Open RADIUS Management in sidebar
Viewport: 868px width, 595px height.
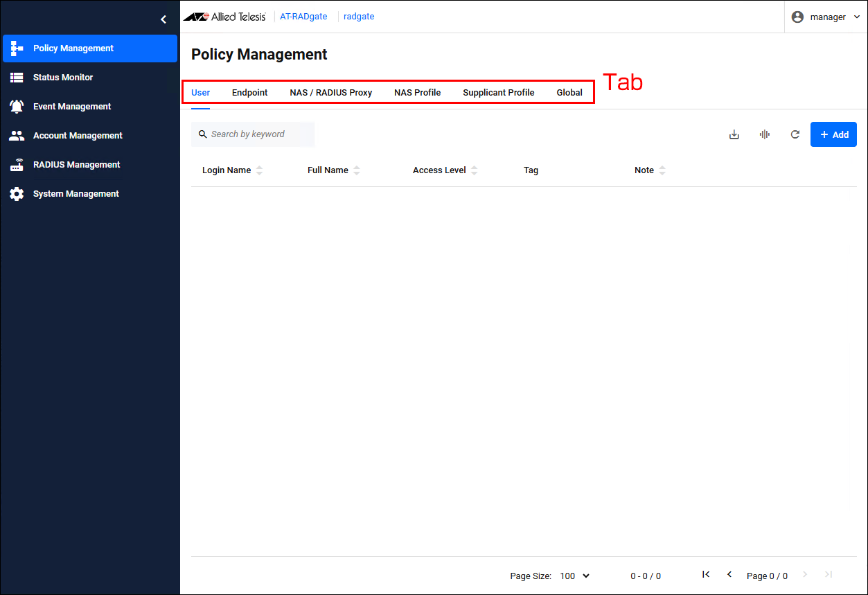[x=76, y=165]
